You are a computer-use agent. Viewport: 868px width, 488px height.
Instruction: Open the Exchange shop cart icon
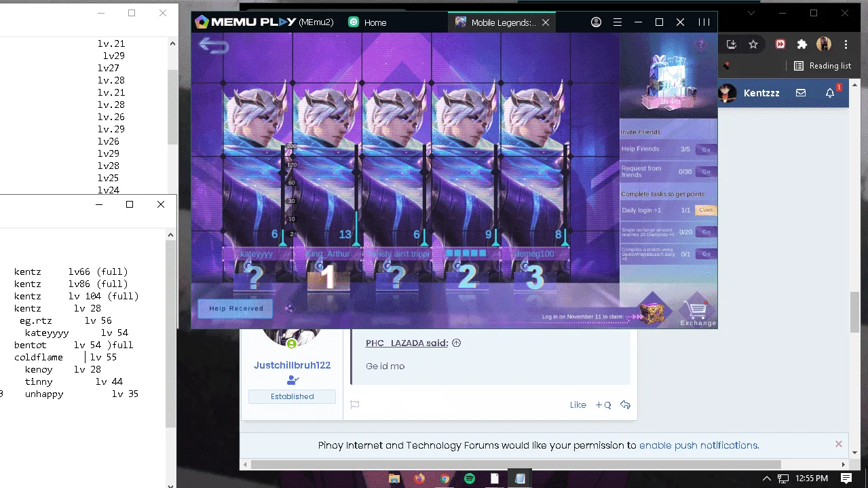tap(697, 310)
